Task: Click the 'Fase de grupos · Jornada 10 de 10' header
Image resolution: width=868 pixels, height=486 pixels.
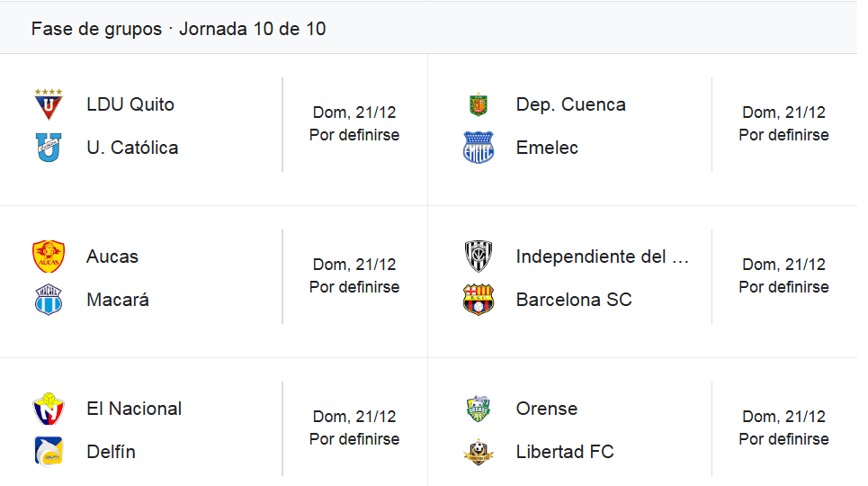Action: pos(178,29)
